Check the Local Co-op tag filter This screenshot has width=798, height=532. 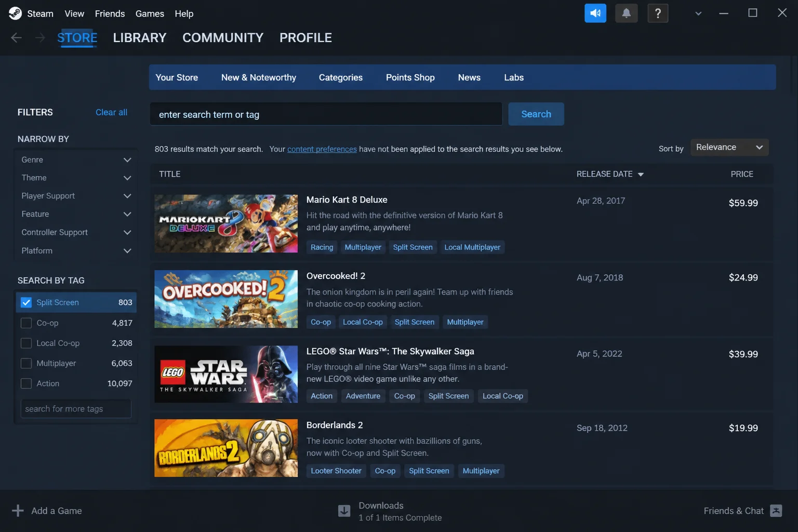pos(26,343)
